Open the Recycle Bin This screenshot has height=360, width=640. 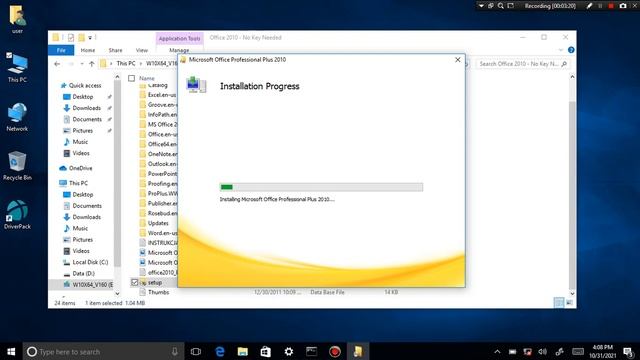click(17, 166)
